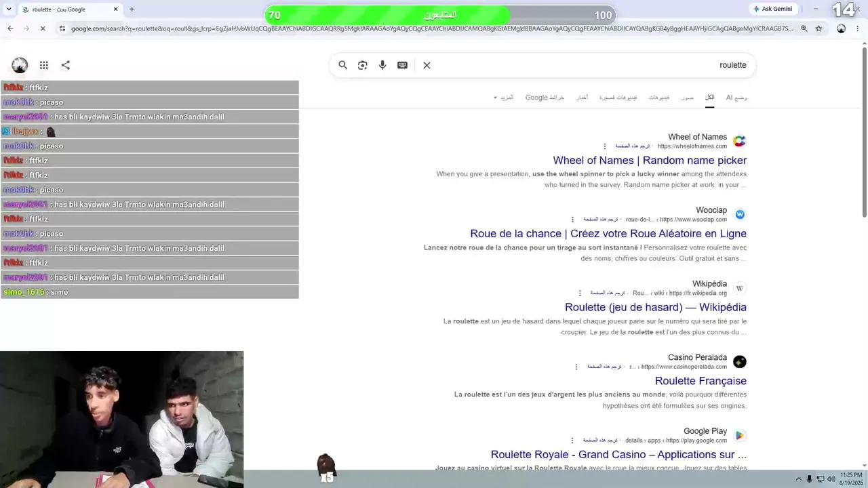Switch to the فيديوهات (Videos) tab

tap(658, 98)
